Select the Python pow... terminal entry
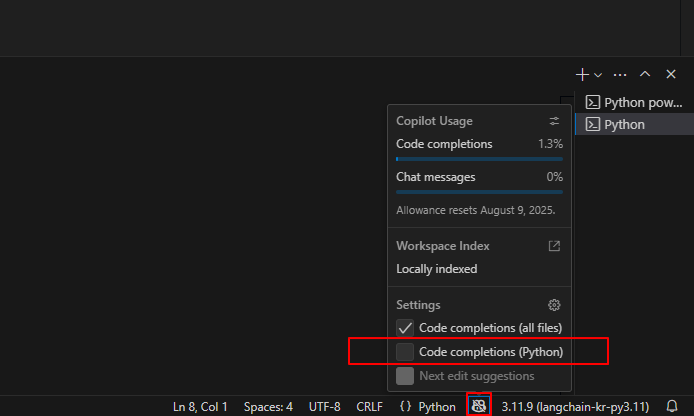This screenshot has width=694, height=416. [x=634, y=102]
